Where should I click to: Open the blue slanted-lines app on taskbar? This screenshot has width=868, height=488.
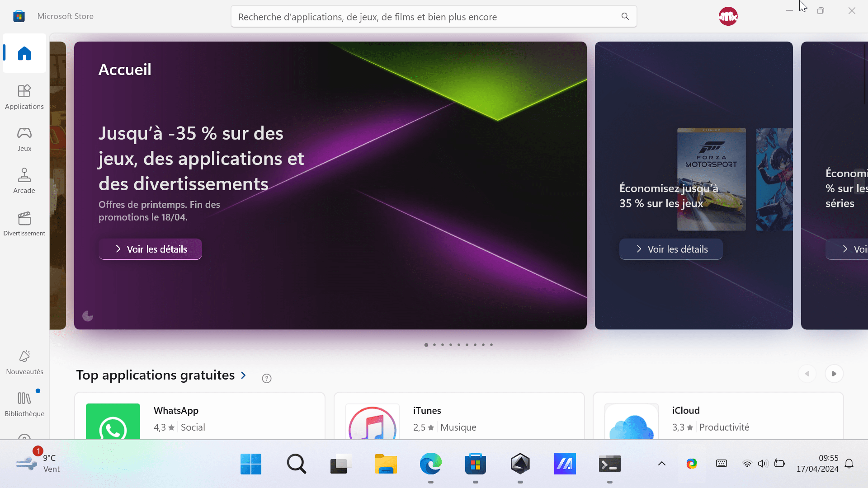[565, 464]
